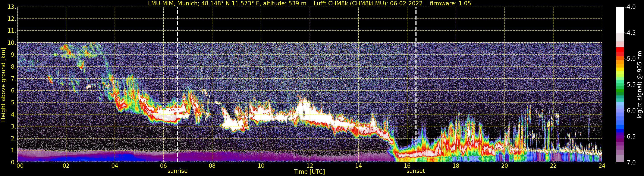This screenshot has height=176, width=644.
Task: Click the 0 km tick on the height axis
Action: coord(13,162)
